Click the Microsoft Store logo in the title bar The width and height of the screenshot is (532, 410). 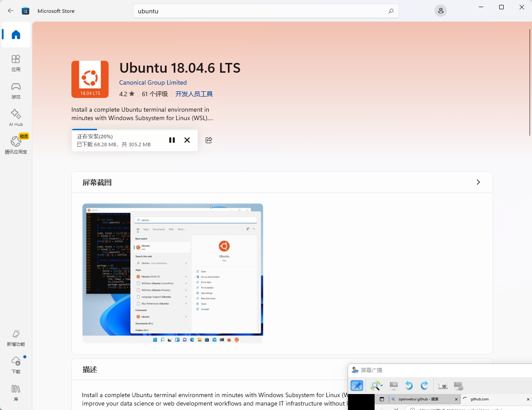click(x=26, y=11)
